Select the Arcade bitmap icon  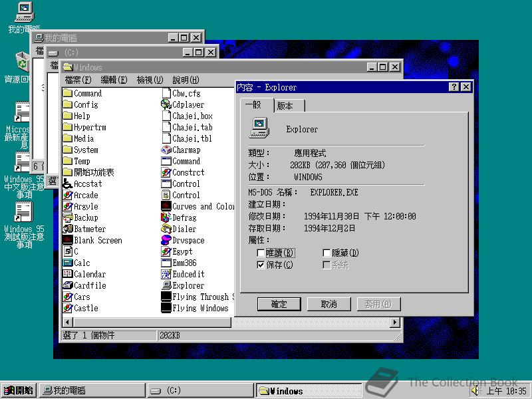[x=68, y=195]
